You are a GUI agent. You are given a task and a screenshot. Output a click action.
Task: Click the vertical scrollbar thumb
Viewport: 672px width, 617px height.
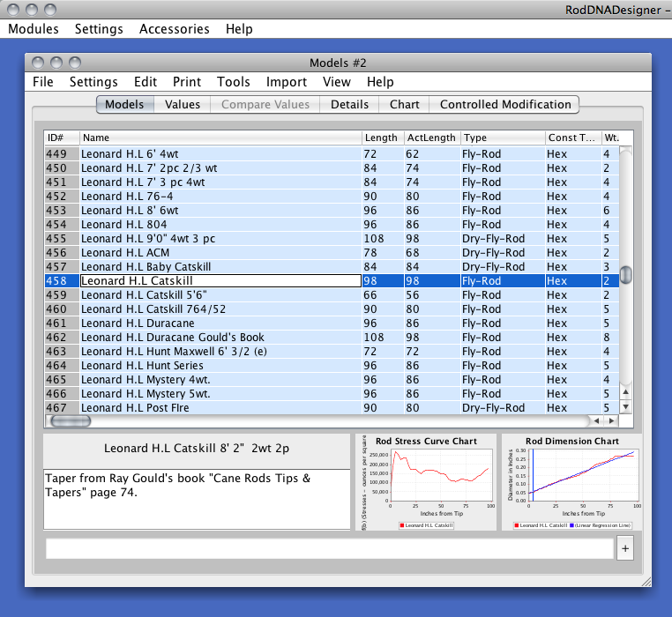point(626,275)
